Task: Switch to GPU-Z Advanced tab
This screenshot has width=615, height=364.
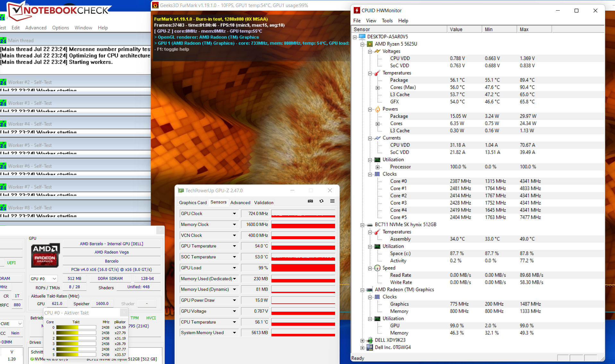Action: [x=240, y=203]
